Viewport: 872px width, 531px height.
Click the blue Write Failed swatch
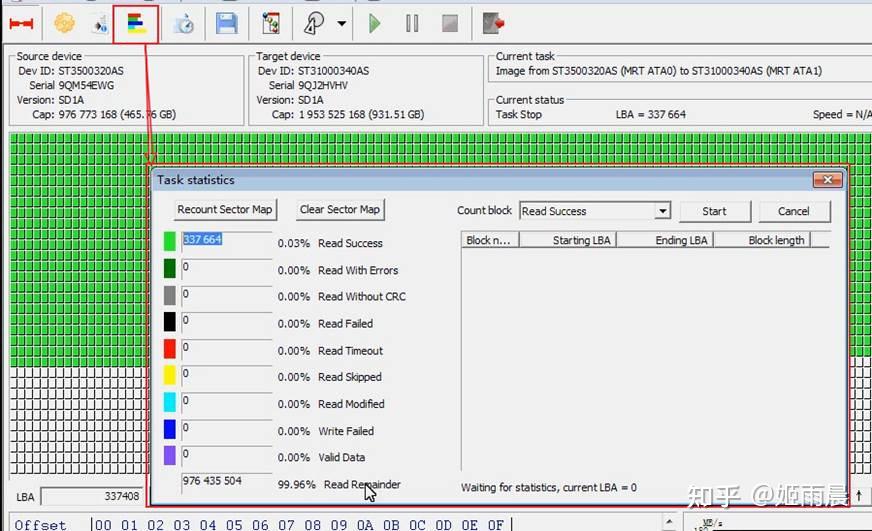pyautogui.click(x=170, y=429)
